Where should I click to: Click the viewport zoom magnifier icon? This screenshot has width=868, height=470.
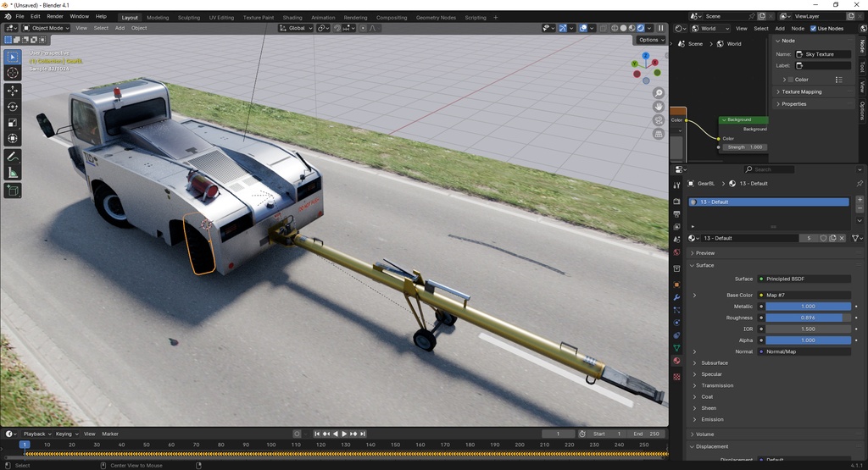(659, 93)
